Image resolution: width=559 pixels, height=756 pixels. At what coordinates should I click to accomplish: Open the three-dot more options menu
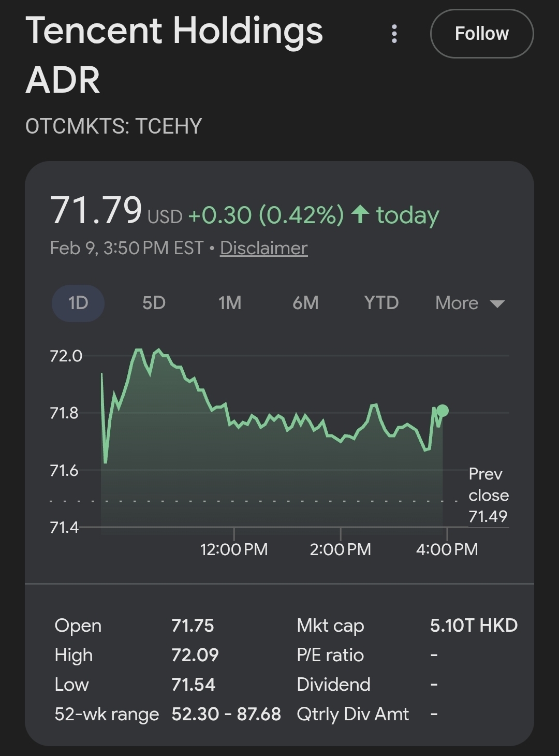point(394,34)
